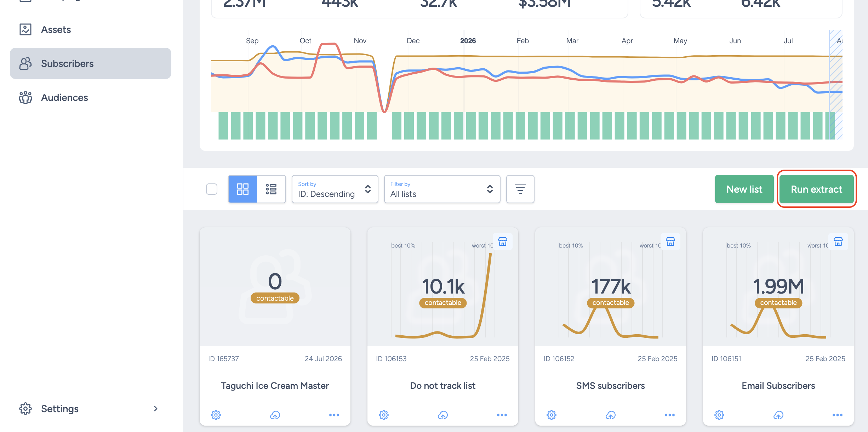Click the 1.99M contactable card chart
Screen dimensions: 868x432
778,287
